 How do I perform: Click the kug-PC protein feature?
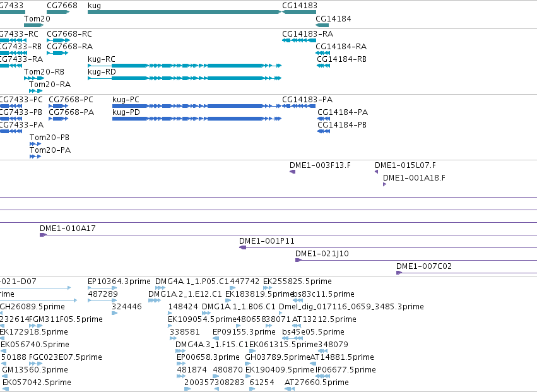(x=197, y=106)
